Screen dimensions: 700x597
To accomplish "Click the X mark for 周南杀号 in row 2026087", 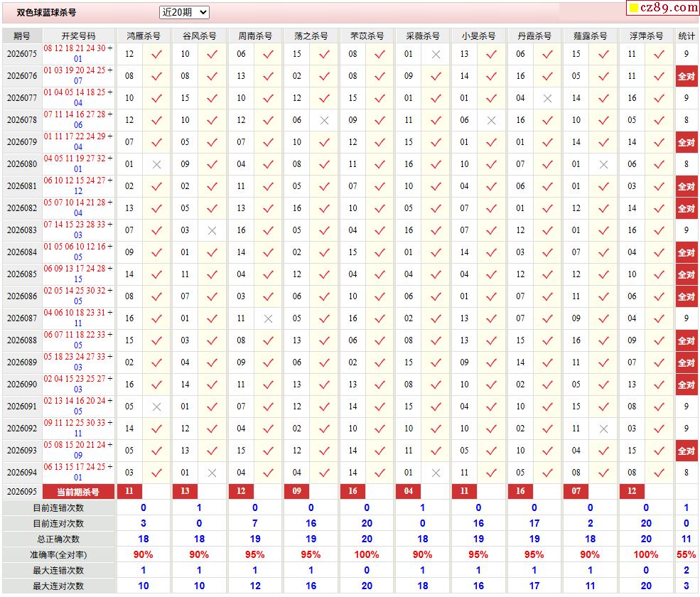I will point(269,318).
